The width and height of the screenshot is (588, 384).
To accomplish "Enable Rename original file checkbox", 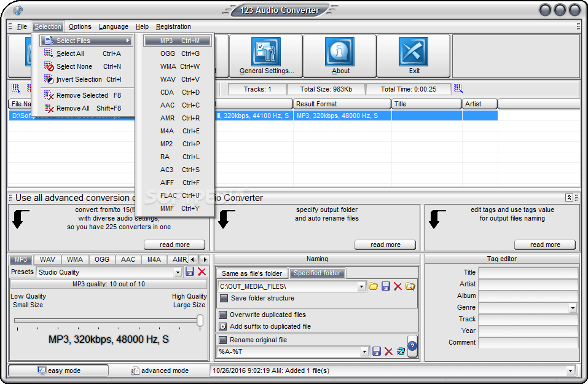I will coord(223,340).
